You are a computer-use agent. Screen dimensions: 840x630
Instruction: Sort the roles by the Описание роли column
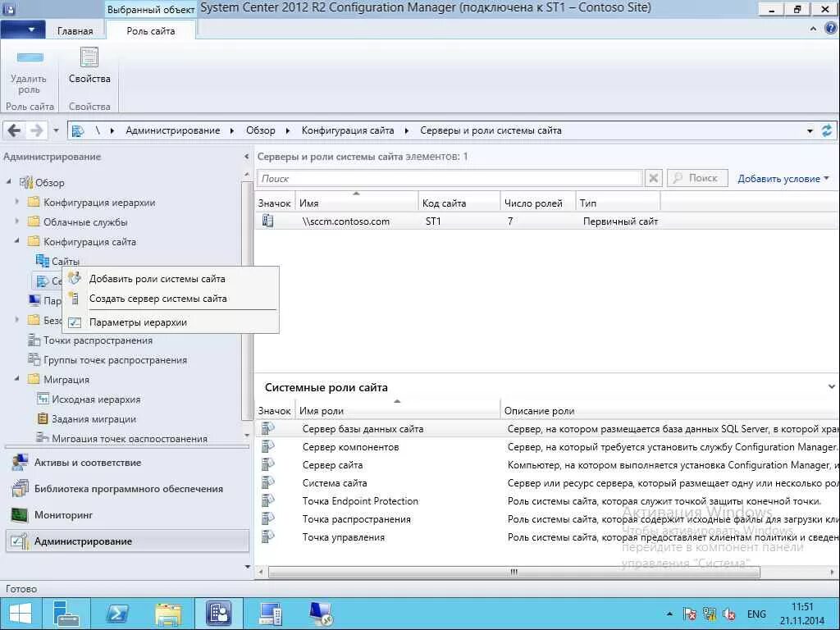coord(669,410)
